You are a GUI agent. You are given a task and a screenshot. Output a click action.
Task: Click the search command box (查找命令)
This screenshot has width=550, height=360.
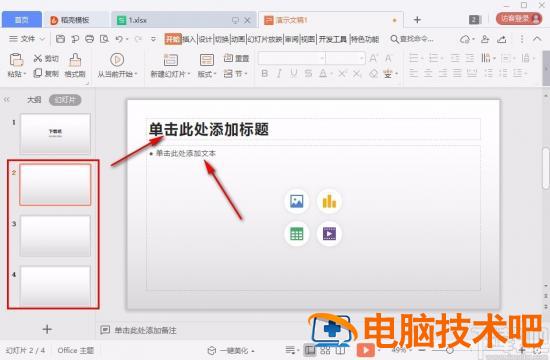(412, 39)
